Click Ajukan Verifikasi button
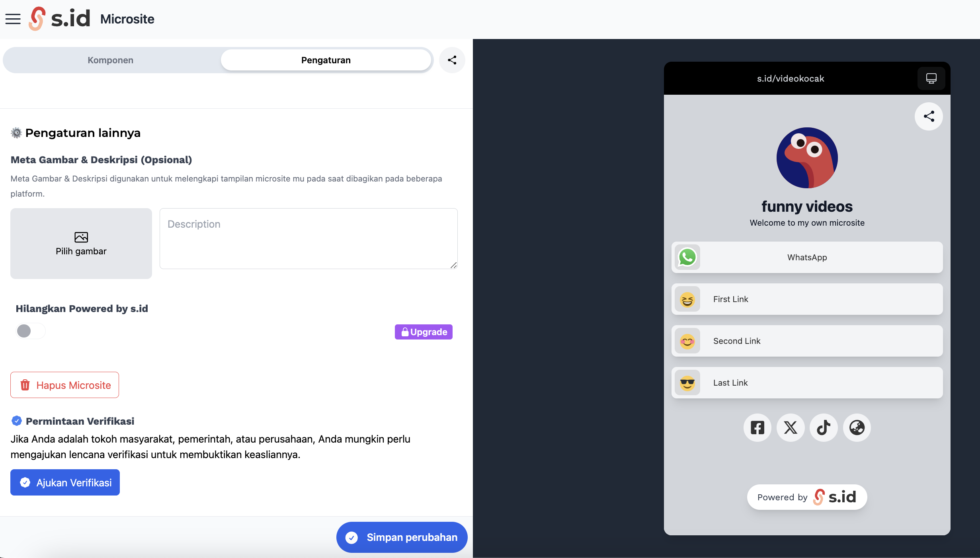Screen dimensions: 980x558 (x=65, y=482)
